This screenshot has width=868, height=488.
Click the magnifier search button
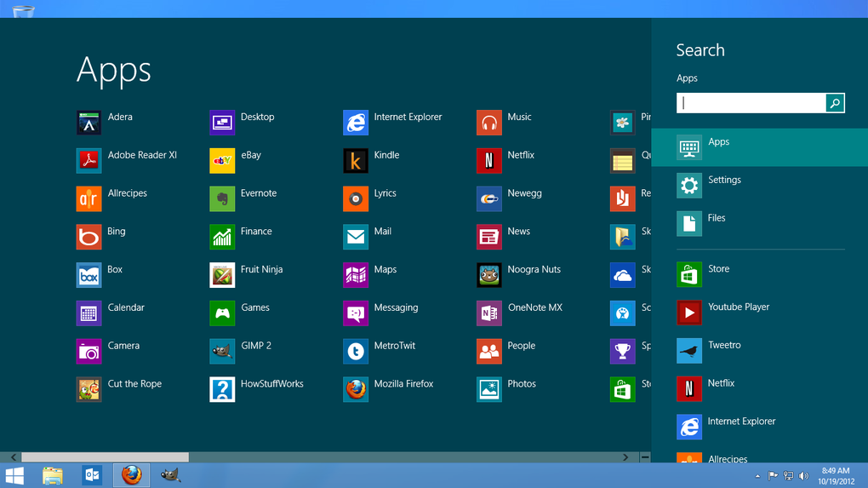coord(835,103)
